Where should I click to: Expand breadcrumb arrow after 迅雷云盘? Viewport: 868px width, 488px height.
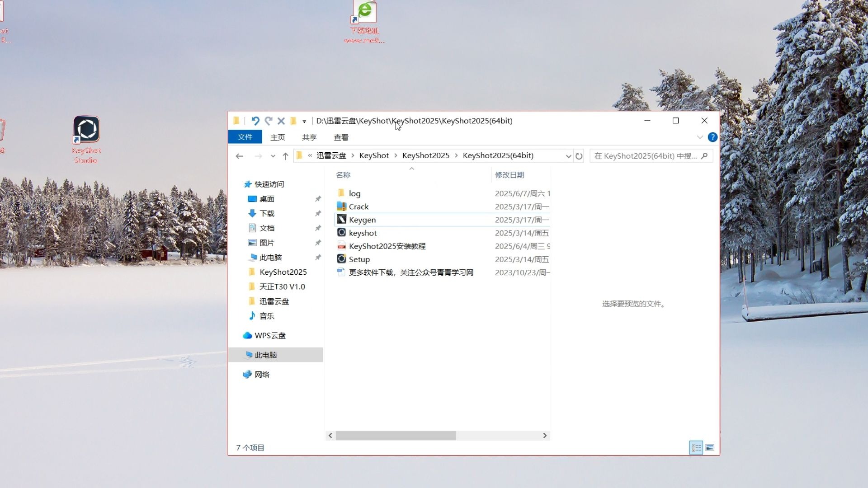[x=353, y=155]
